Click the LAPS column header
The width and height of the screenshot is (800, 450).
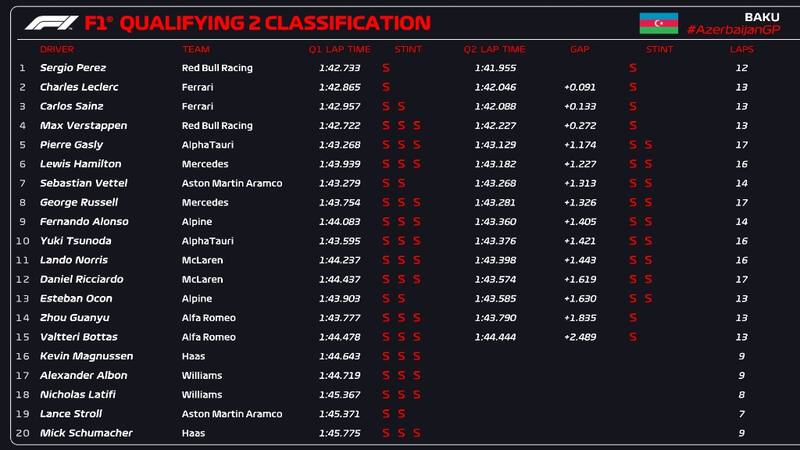coord(742,49)
